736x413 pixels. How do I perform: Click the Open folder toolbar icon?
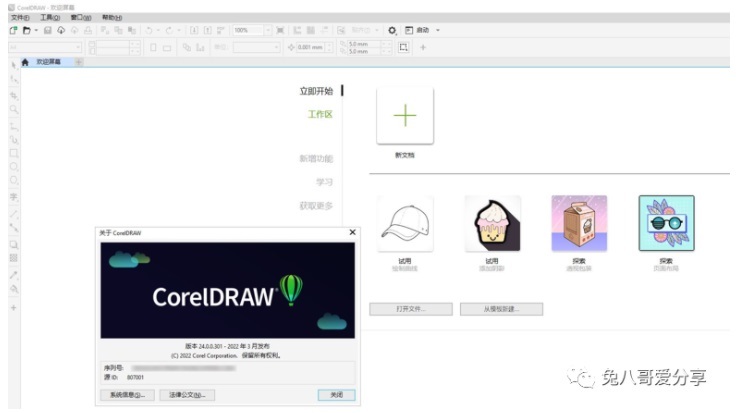27,30
